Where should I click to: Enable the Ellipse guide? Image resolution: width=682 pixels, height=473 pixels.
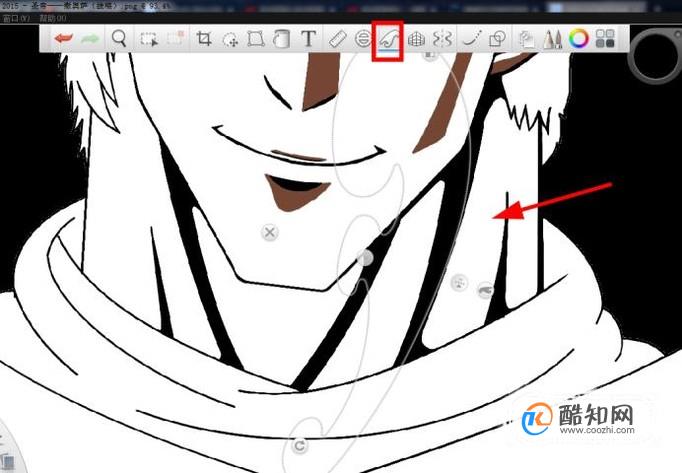point(362,39)
